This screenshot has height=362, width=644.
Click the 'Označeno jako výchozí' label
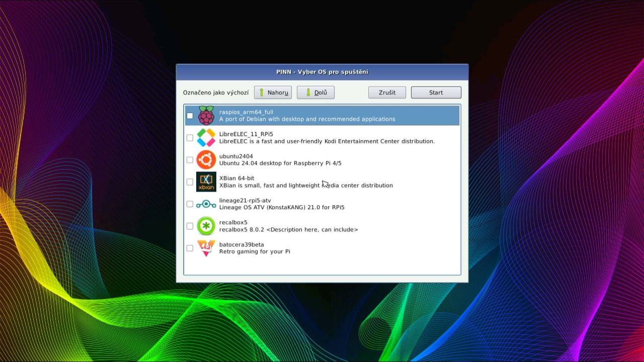pyautogui.click(x=216, y=93)
